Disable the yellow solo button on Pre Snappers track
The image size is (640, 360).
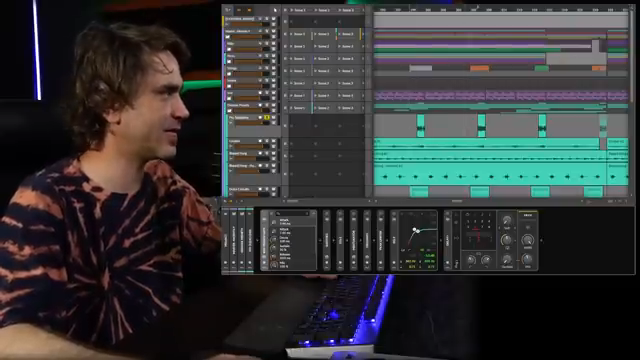point(267,118)
